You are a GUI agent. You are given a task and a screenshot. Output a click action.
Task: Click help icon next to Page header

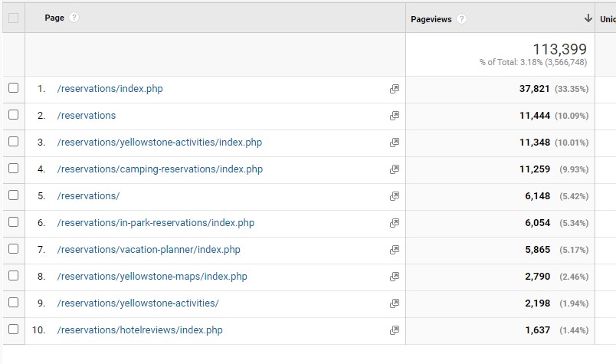pyautogui.click(x=74, y=18)
